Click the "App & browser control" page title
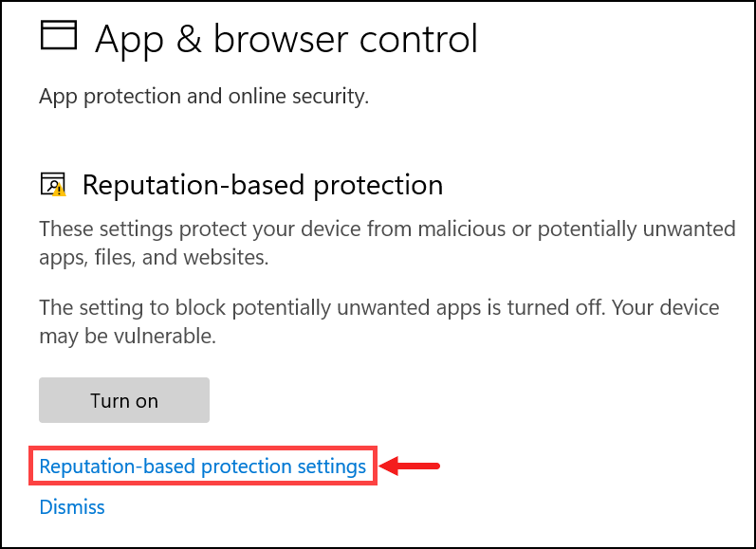The width and height of the screenshot is (756, 549). coord(286,39)
